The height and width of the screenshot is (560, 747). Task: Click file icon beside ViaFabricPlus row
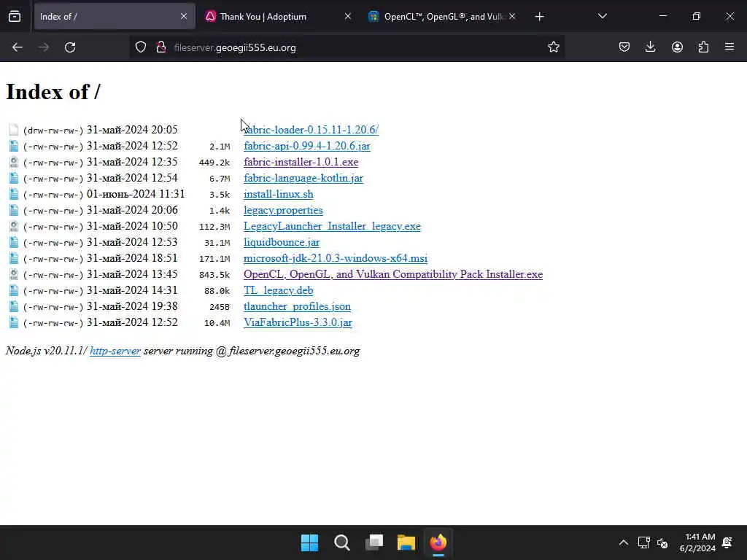click(14, 322)
